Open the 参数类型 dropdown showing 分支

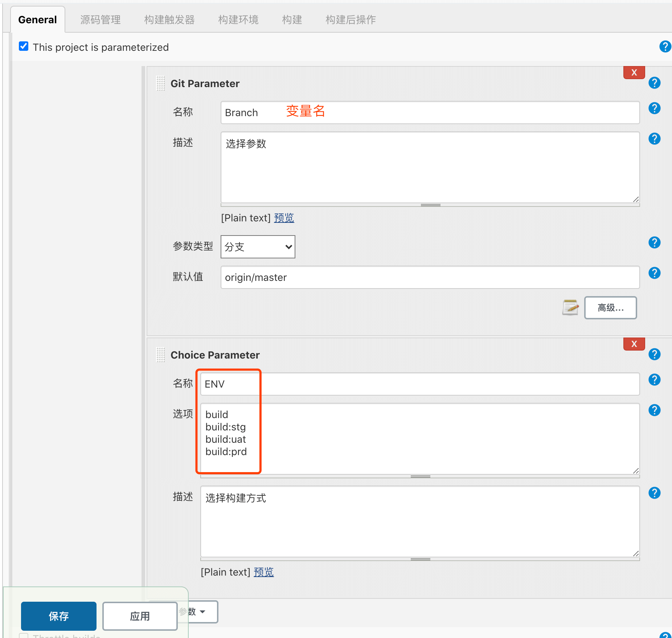258,247
